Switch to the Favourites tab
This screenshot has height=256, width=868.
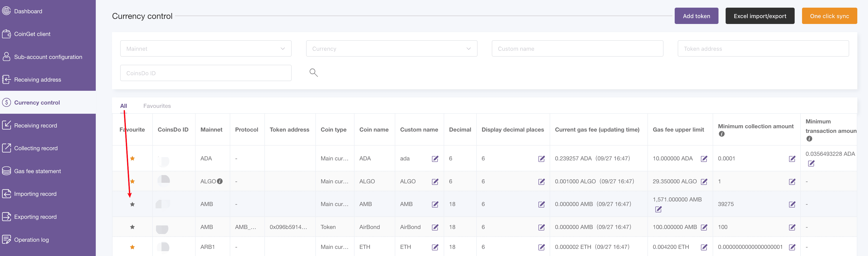click(157, 106)
